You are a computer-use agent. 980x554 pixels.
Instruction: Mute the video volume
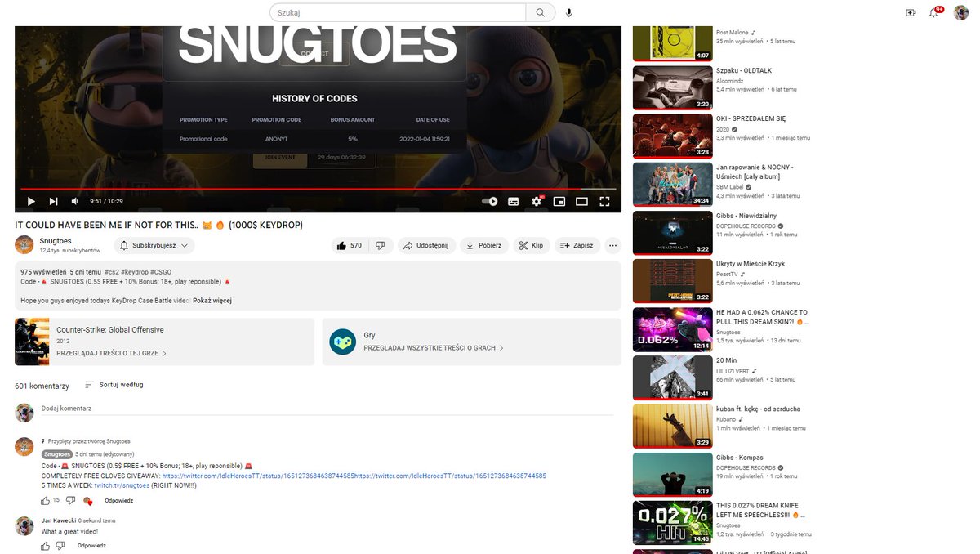pos(75,201)
